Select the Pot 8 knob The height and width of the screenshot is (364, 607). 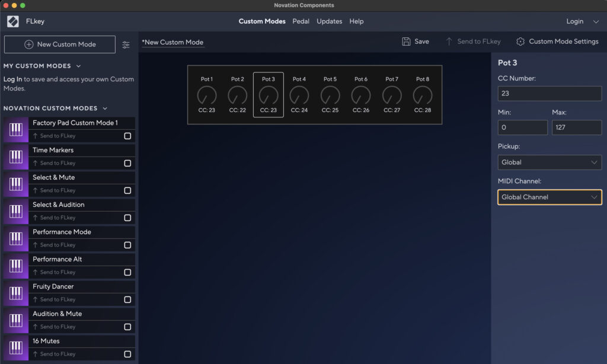[422, 95]
